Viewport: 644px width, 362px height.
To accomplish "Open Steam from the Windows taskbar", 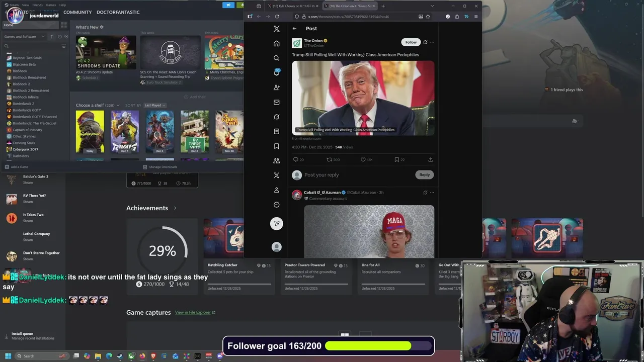I will click(x=120, y=356).
